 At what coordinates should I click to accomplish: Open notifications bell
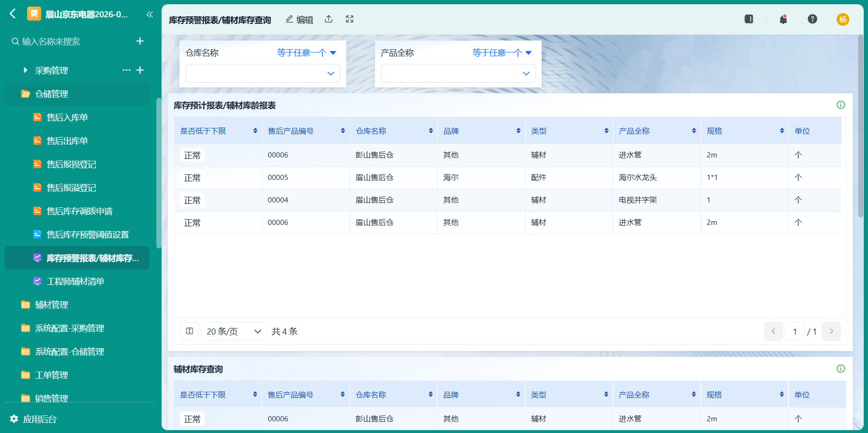[783, 19]
